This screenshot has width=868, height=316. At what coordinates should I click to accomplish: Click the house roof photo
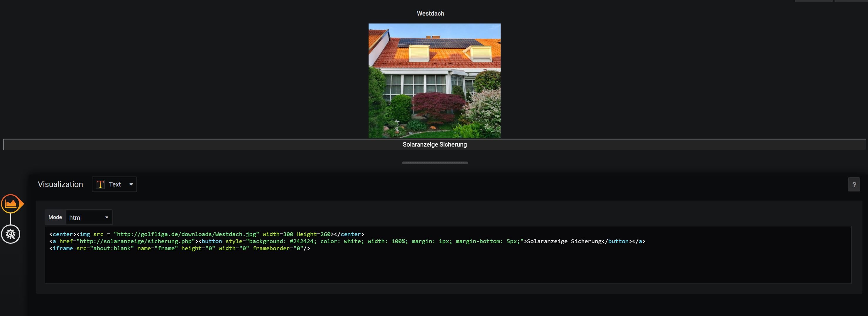click(x=434, y=80)
